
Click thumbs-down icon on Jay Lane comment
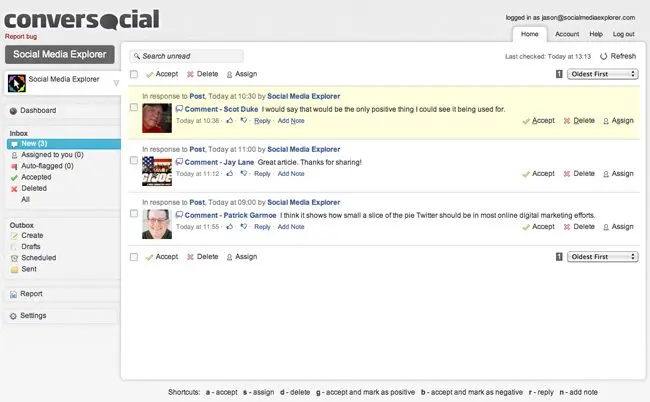(244, 174)
